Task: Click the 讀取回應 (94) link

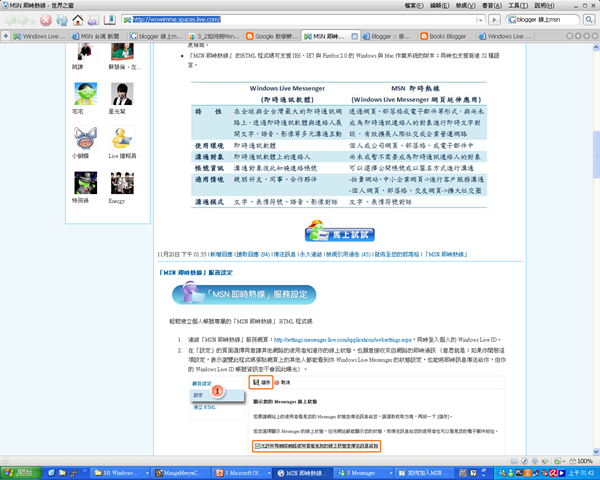Action: point(253,255)
